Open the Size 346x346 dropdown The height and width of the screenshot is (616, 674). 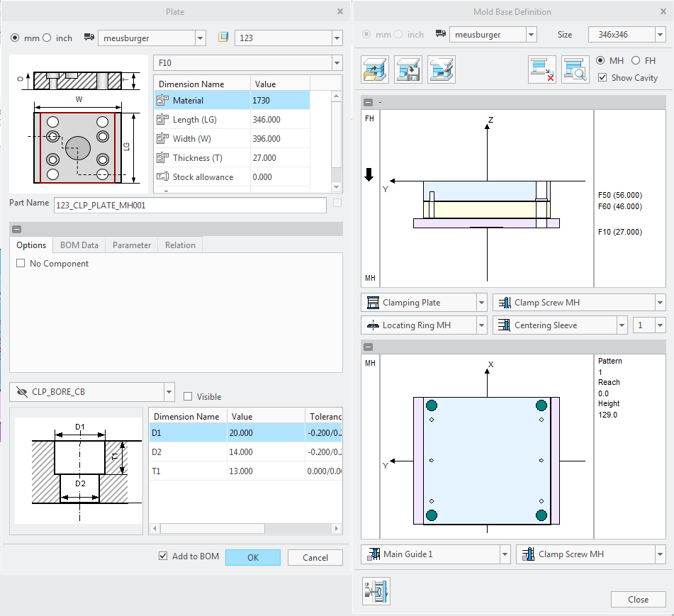(x=658, y=35)
